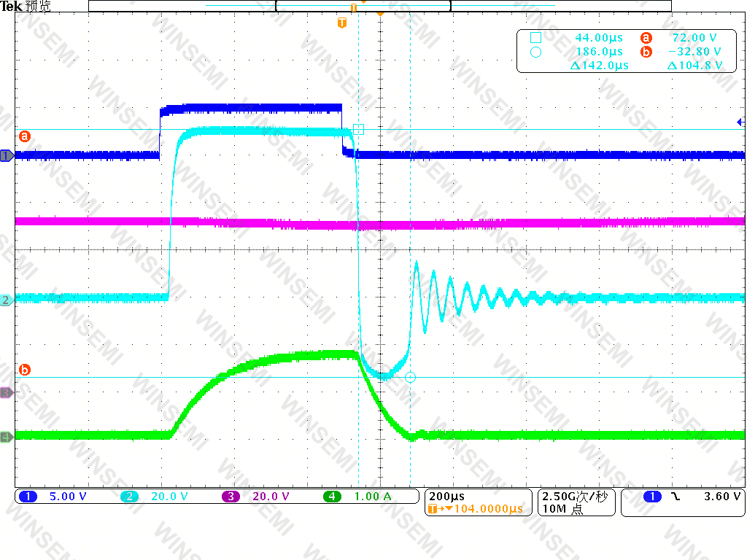
Task: Click the channel 3 ground reference marker
Action: (7, 393)
